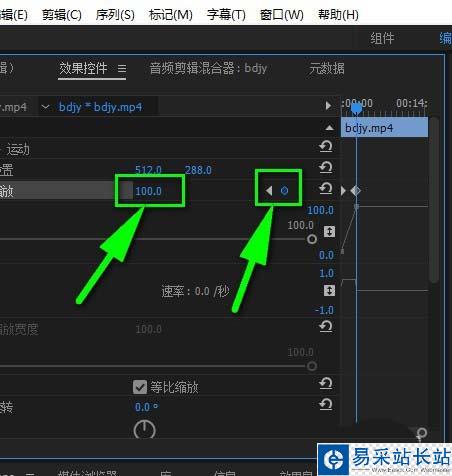Reset the position parameter
The height and width of the screenshot is (476, 452).
tap(326, 167)
